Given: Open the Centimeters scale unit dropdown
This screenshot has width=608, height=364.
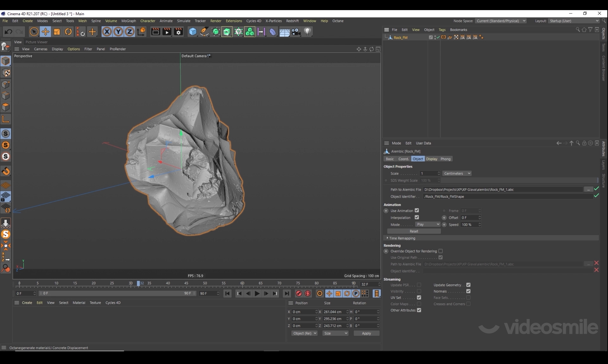Looking at the screenshot, I should click(x=457, y=174).
